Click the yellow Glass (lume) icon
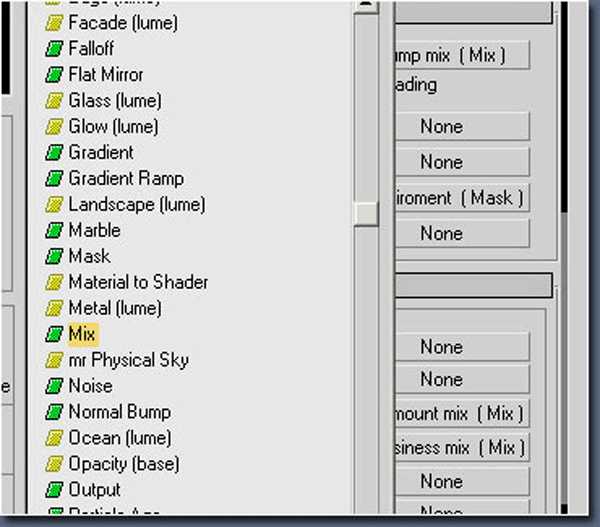 (x=54, y=101)
